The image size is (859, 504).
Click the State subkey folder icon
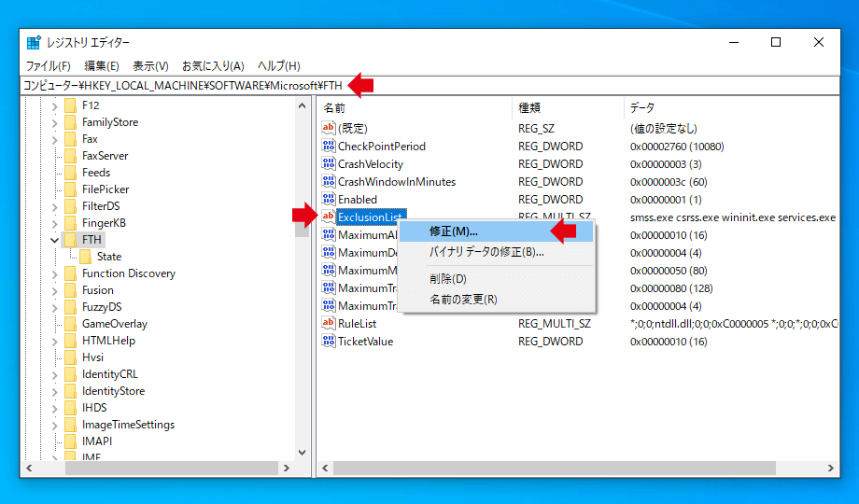pos(86,257)
